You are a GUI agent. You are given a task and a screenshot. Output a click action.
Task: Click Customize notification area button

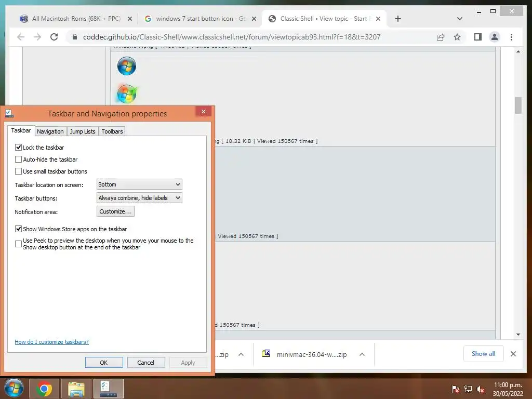click(115, 211)
